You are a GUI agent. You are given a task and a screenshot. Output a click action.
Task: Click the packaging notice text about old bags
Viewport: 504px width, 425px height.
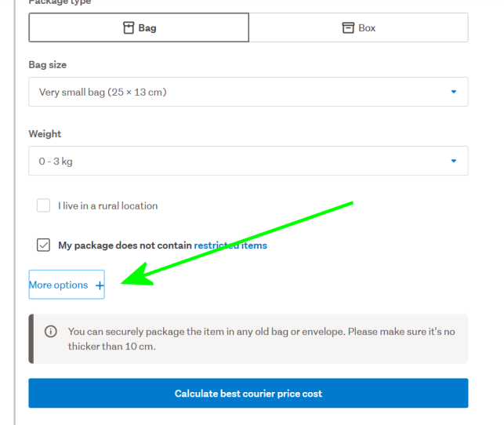click(x=261, y=338)
